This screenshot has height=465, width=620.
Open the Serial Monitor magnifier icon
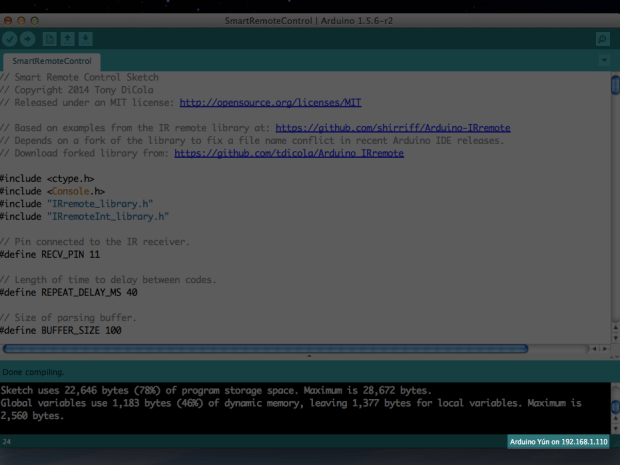click(603, 39)
